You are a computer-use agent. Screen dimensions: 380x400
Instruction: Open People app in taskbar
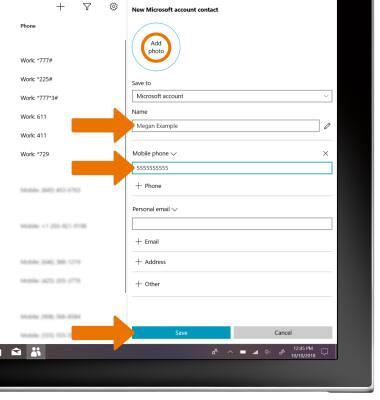click(36, 352)
